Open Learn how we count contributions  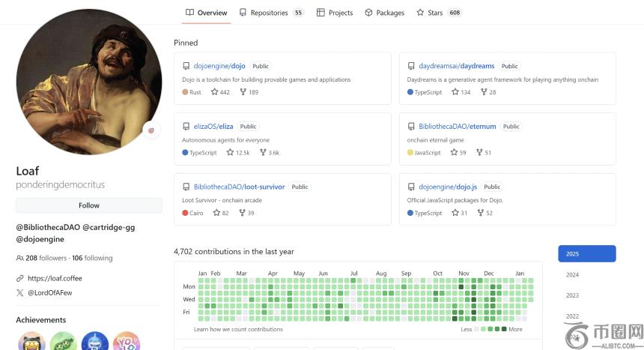[x=238, y=329]
